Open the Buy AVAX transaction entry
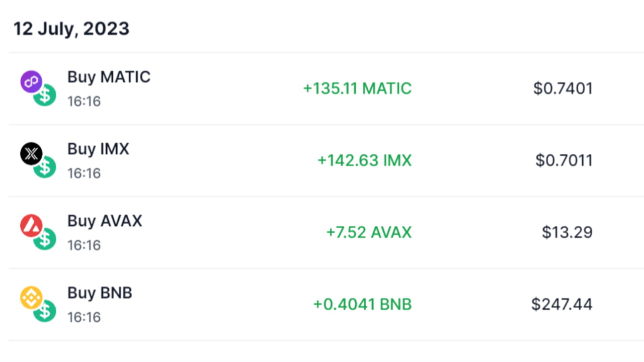This screenshot has height=362, width=644. pos(104,221)
